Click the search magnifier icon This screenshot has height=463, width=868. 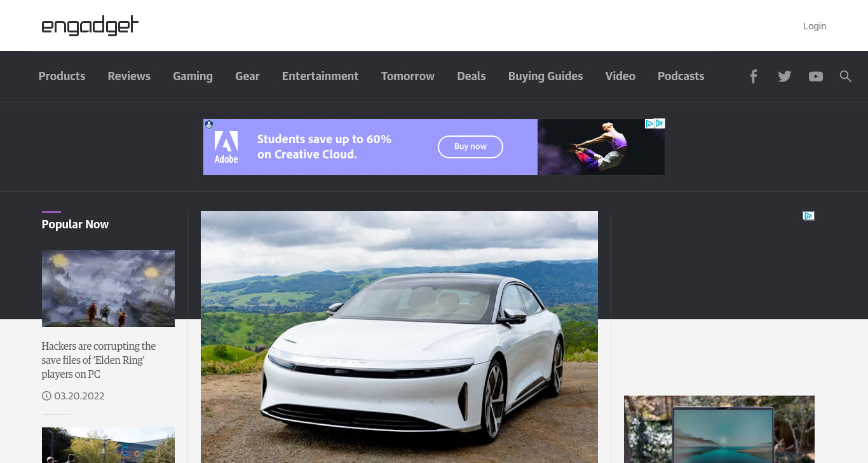[845, 76]
